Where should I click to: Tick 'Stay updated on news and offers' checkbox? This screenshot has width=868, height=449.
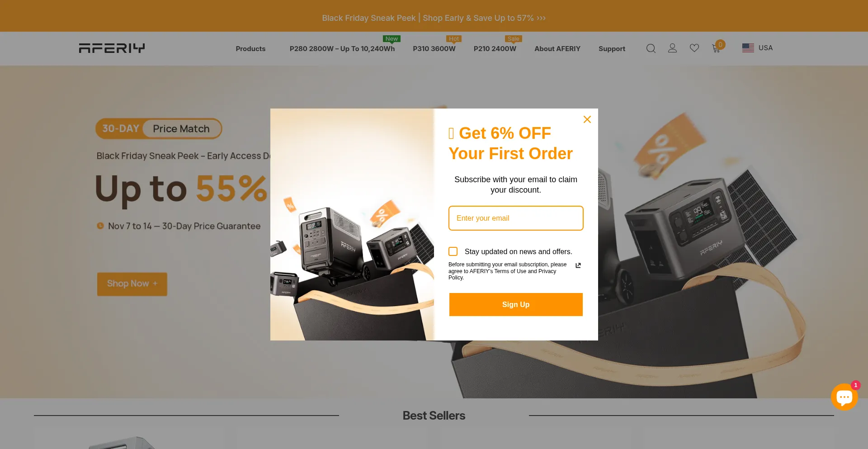coord(453,251)
